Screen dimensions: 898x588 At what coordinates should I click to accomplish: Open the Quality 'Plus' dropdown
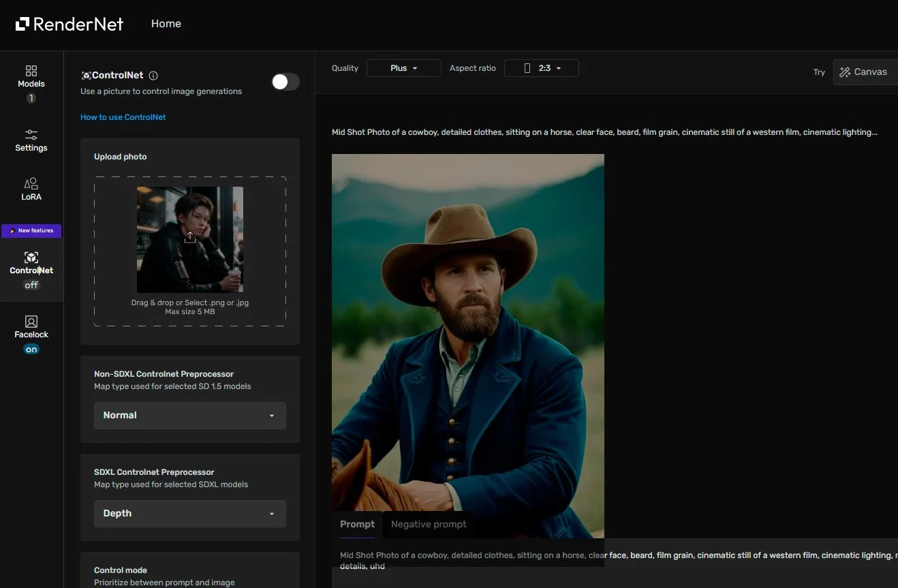[404, 68]
